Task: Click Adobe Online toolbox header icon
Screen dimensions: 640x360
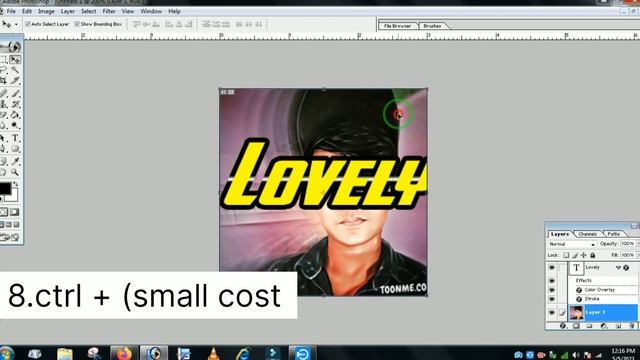Action: (x=11, y=46)
